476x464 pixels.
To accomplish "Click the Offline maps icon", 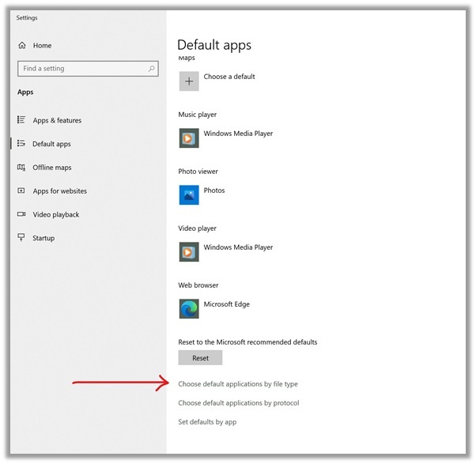I will 21,168.
